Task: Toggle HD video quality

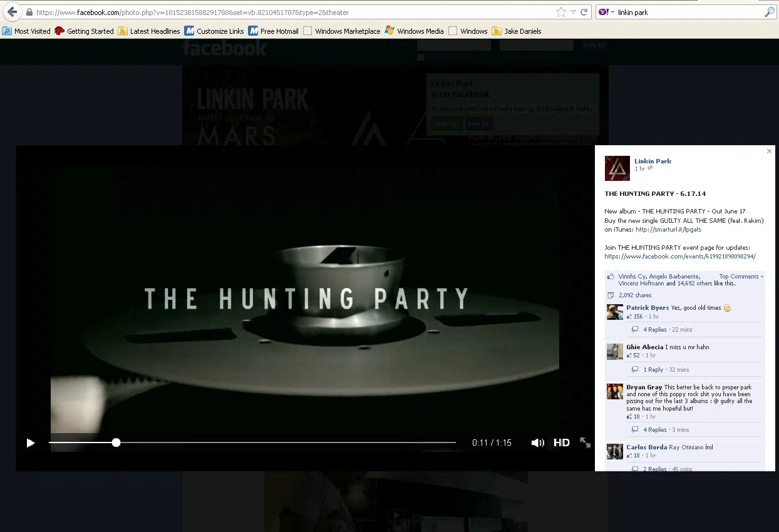Action: pos(562,442)
